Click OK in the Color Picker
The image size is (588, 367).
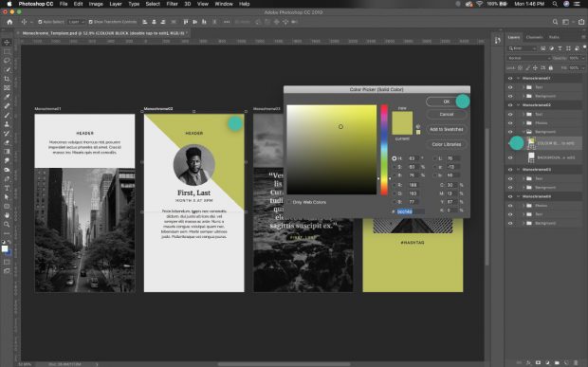(x=447, y=101)
